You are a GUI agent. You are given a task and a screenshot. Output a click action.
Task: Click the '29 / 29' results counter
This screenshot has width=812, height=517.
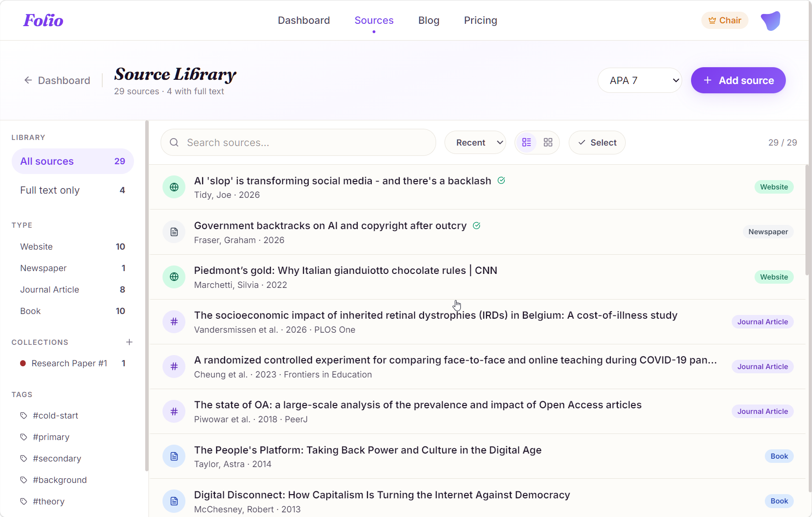point(783,142)
